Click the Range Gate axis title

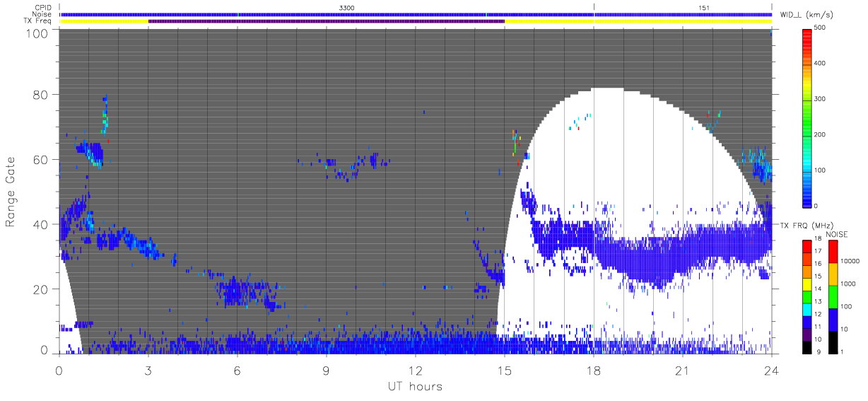pos(11,192)
